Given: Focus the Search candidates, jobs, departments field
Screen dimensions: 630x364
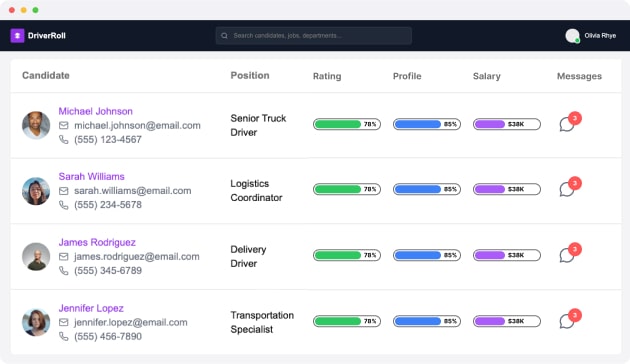Looking at the screenshot, I should (313, 36).
